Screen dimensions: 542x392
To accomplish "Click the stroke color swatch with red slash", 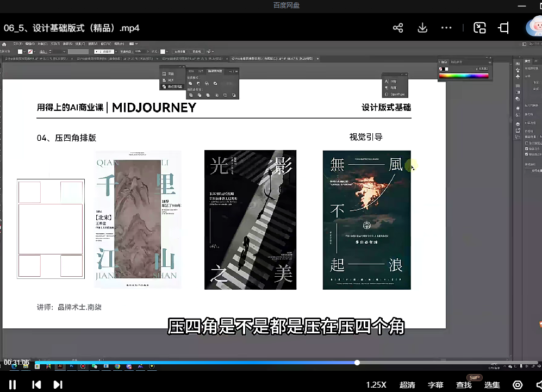I will coord(30,52).
